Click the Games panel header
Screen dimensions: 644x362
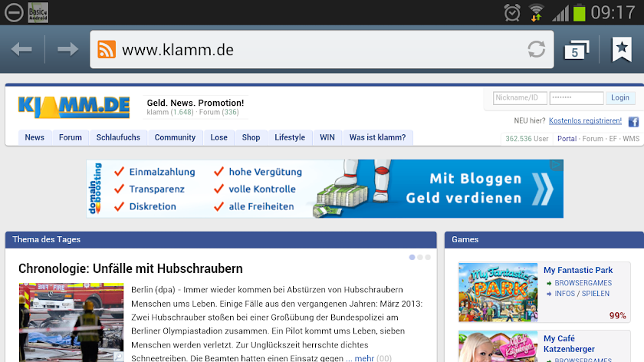click(544, 239)
